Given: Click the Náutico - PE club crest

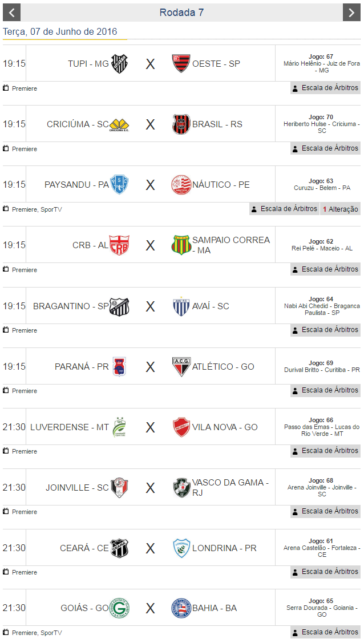Looking at the screenshot, I should 181,185.
